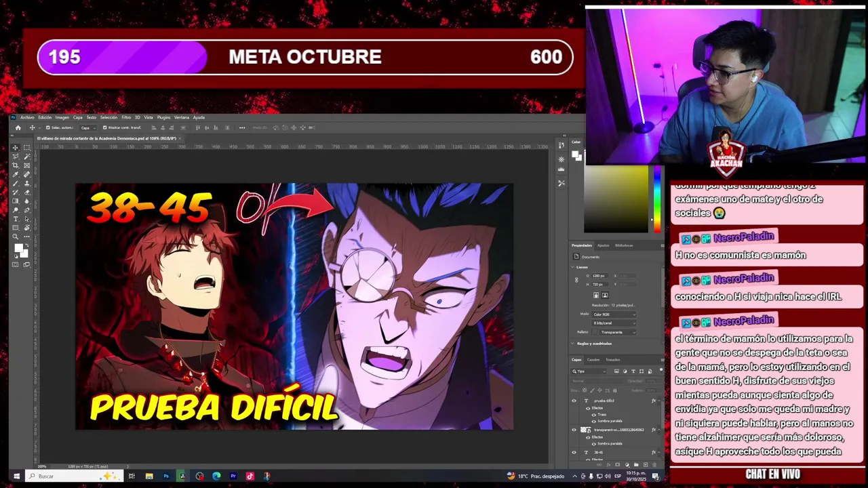This screenshot has width=868, height=488.
Task: Select the Healing Brush tool
Action: click(x=26, y=174)
